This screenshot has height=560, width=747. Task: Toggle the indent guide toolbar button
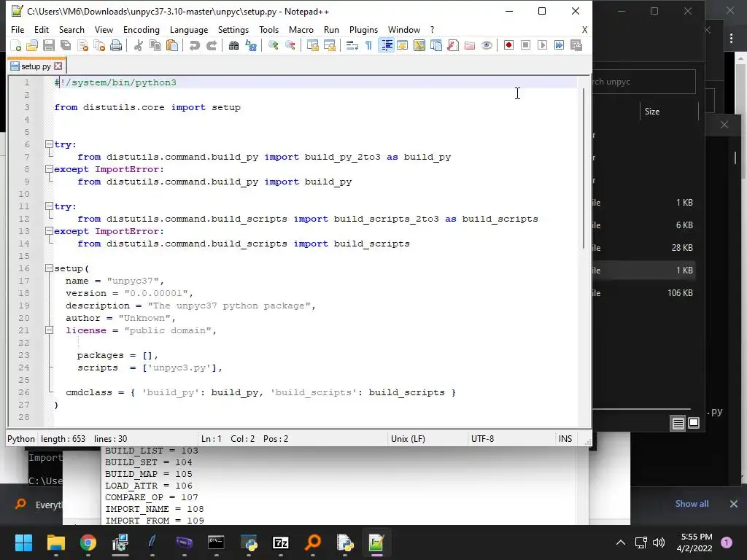pyautogui.click(x=387, y=45)
